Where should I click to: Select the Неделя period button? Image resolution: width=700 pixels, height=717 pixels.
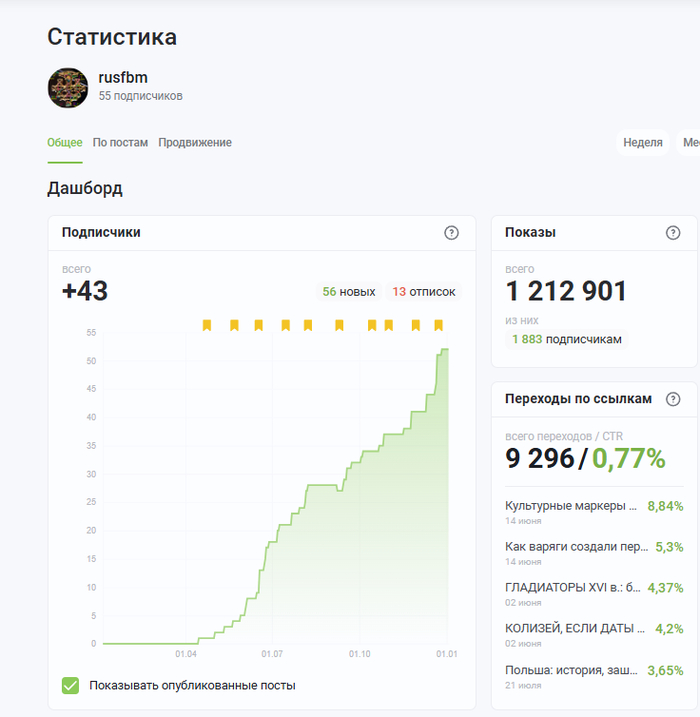pyautogui.click(x=643, y=143)
